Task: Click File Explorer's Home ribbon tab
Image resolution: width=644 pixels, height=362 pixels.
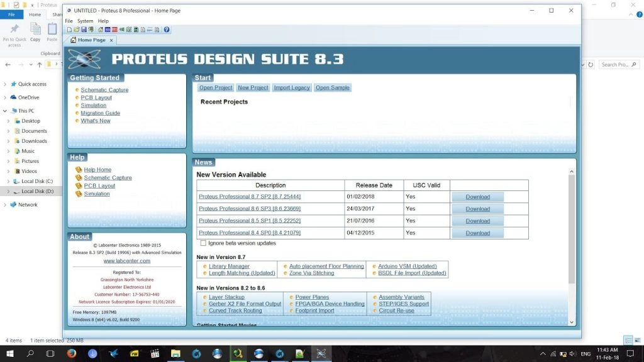Action: (35, 14)
